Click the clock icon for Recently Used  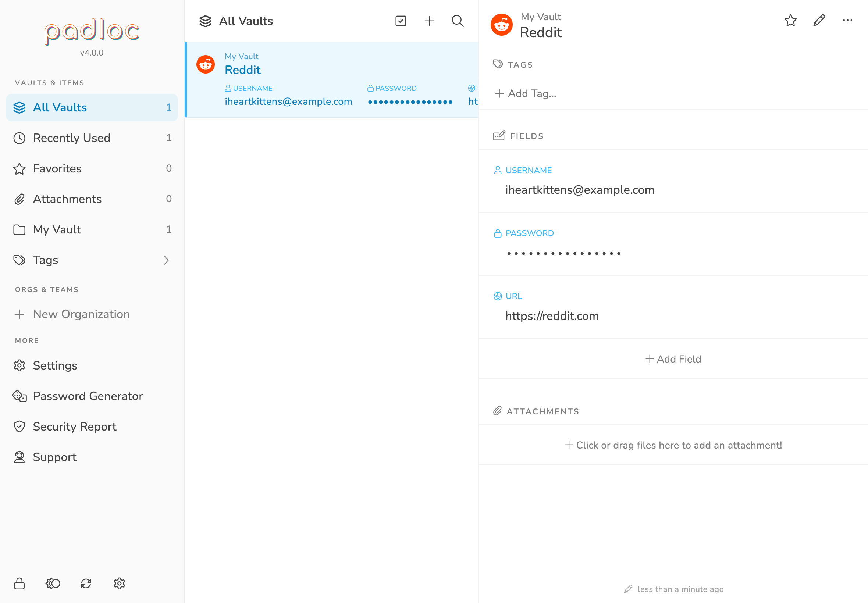click(19, 138)
